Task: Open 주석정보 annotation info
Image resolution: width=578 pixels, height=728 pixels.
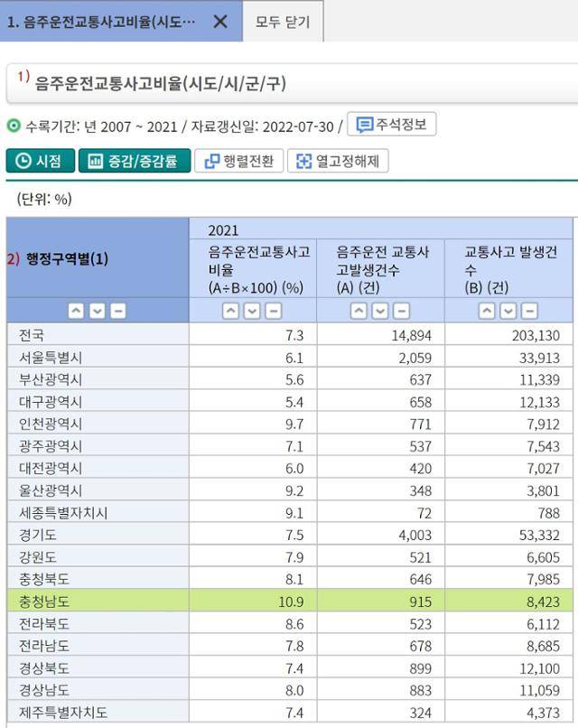Action: point(391,124)
